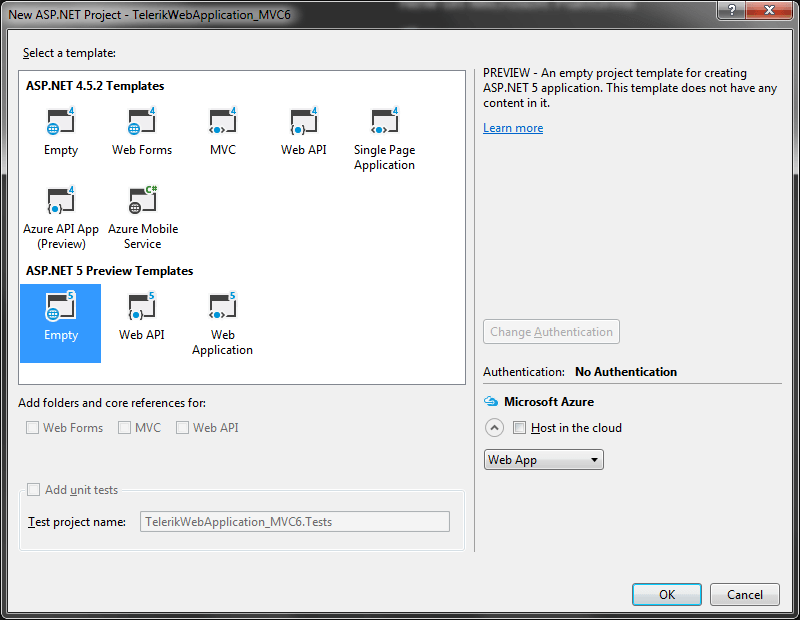Image resolution: width=800 pixels, height=620 pixels.
Task: Click the dialog help question mark button
Action: pyautogui.click(x=731, y=10)
